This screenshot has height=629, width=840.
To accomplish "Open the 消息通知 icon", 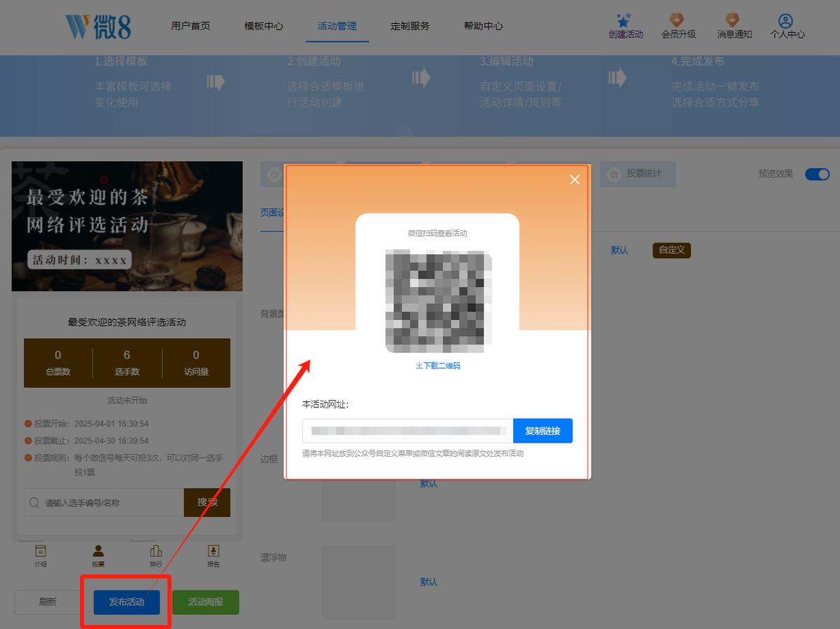I will 733,20.
